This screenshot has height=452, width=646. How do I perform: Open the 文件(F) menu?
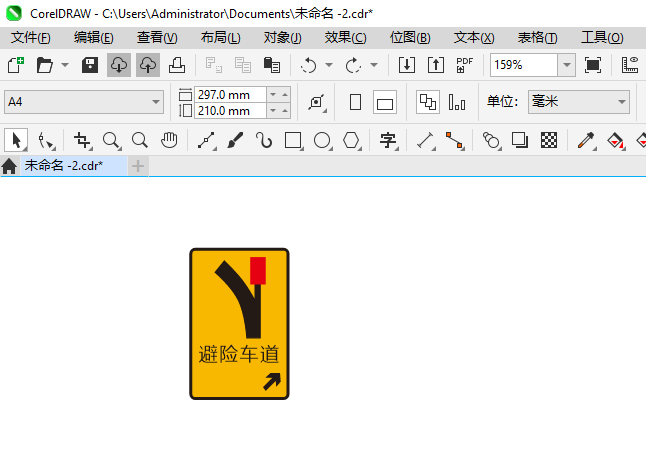(30, 37)
